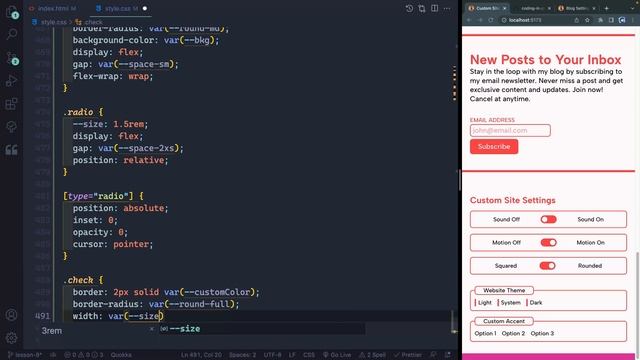Image resolution: width=640 pixels, height=360 pixels.
Task: Accept the --size autocomplete suggestion
Action: click(262, 329)
